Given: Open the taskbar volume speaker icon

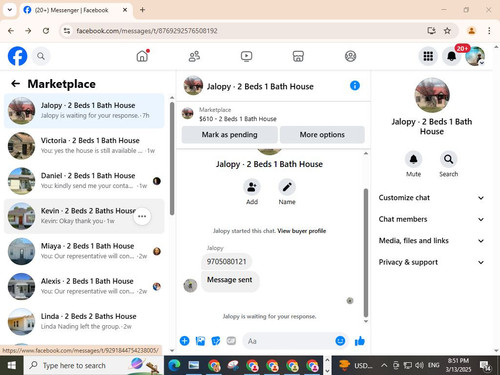Looking at the screenshot, I should [420, 365].
